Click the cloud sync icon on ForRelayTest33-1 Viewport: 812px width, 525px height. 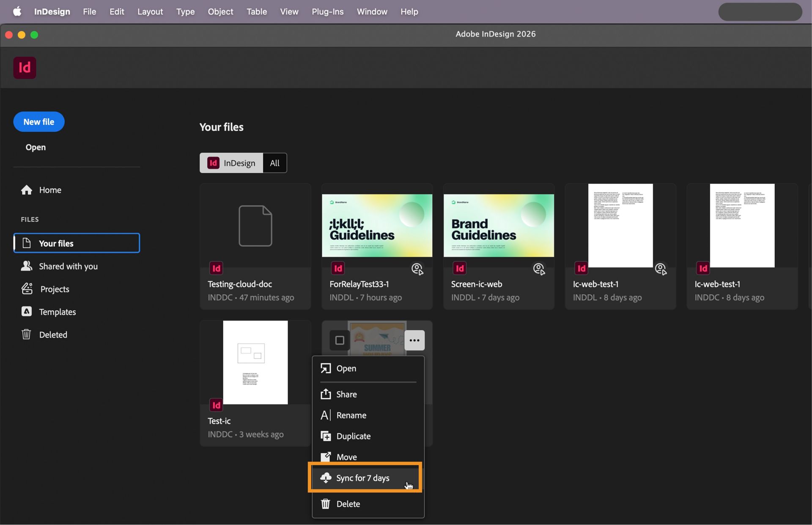pyautogui.click(x=417, y=269)
